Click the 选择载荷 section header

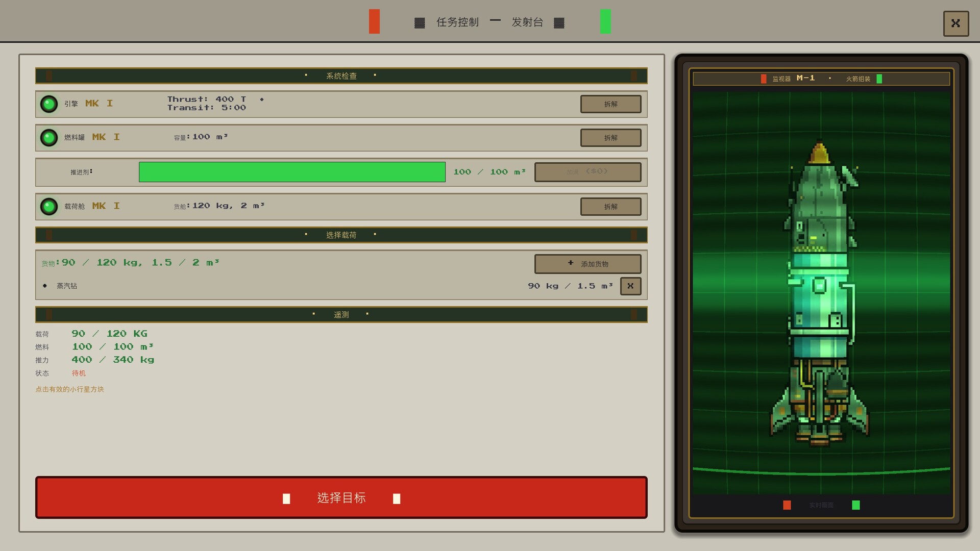[341, 235]
